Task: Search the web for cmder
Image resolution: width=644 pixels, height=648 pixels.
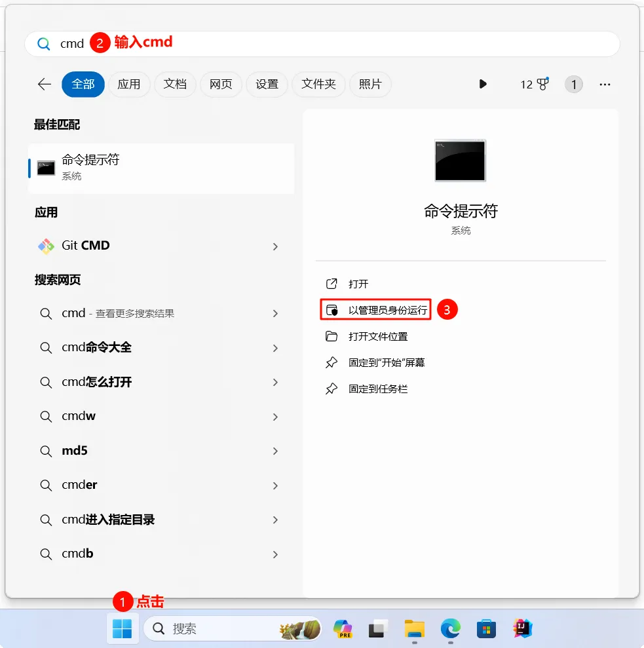Action: [79, 485]
